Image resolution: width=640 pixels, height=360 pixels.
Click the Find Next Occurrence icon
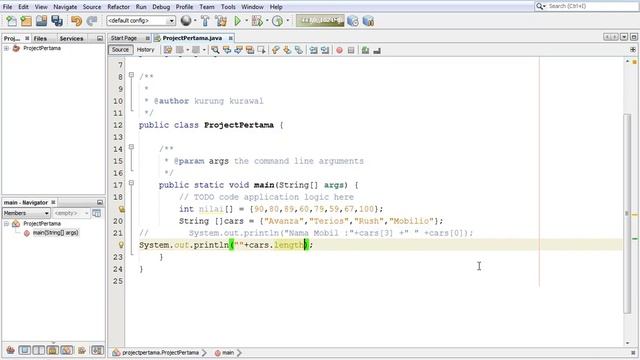(x=238, y=50)
